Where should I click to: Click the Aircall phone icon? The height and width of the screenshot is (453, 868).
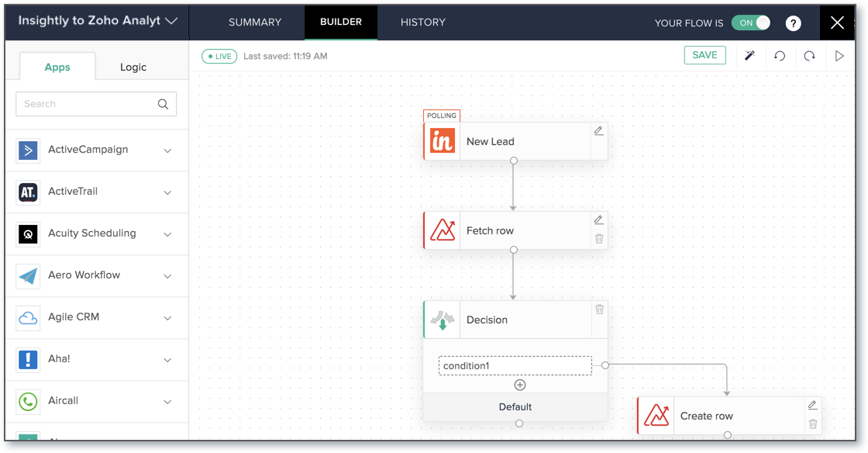28,402
